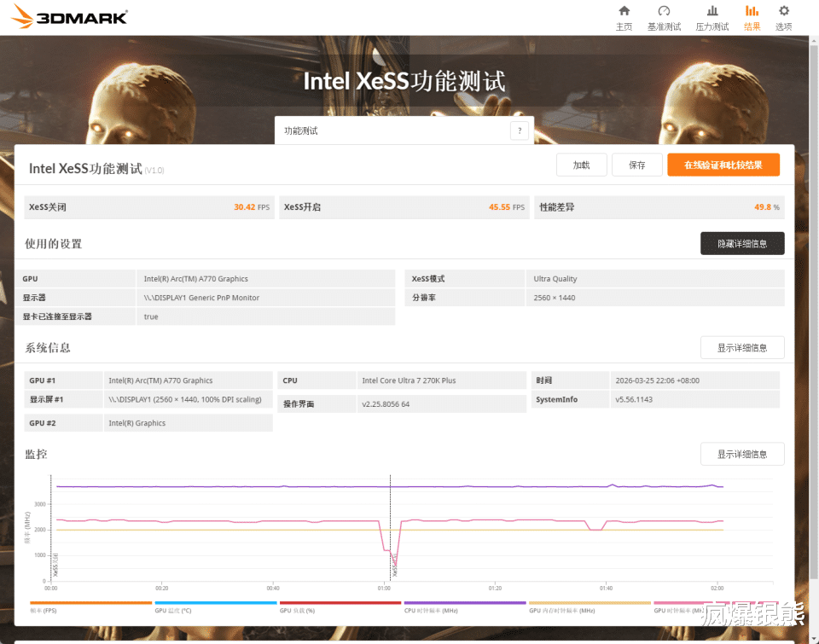
Task: Click the XeSS marker line at 01:00
Action: coord(390,527)
